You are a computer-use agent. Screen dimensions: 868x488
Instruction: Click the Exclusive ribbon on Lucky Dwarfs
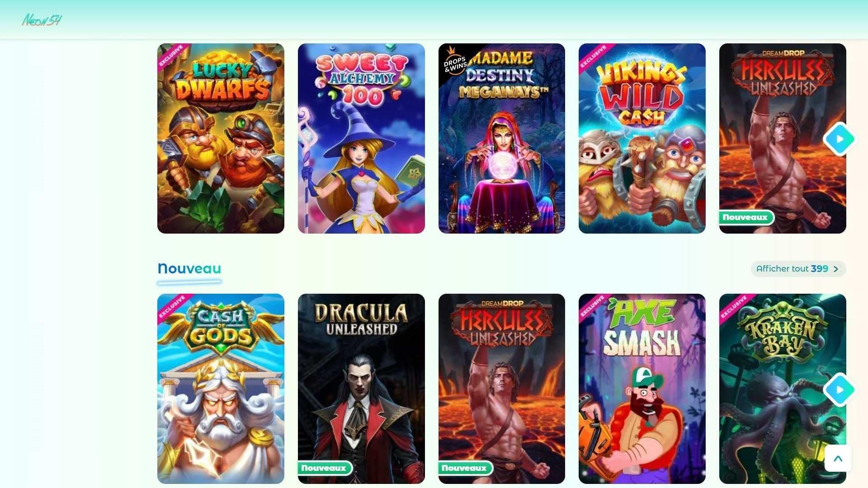pos(171,56)
